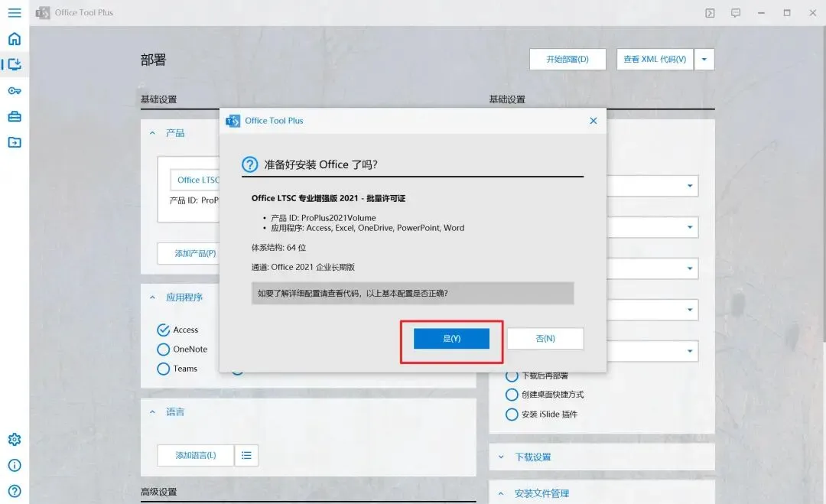Open the command box icon in title bar
The image size is (826, 504).
click(710, 13)
